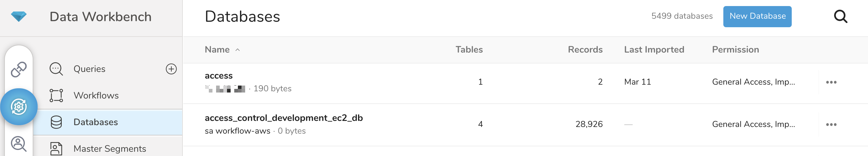
Task: Open the audience person-search rail icon
Action: click(x=18, y=144)
